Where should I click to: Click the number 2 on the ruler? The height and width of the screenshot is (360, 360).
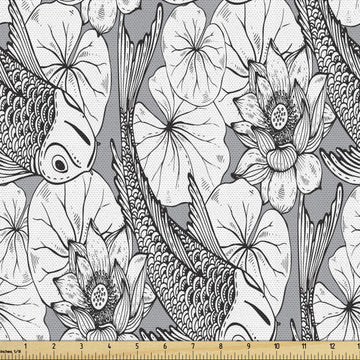point(54,346)
